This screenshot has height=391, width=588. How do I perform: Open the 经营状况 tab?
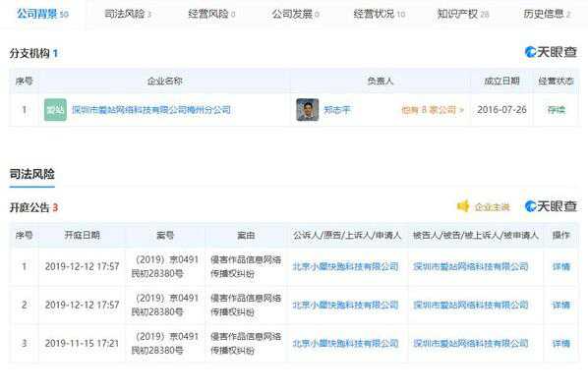pos(380,14)
